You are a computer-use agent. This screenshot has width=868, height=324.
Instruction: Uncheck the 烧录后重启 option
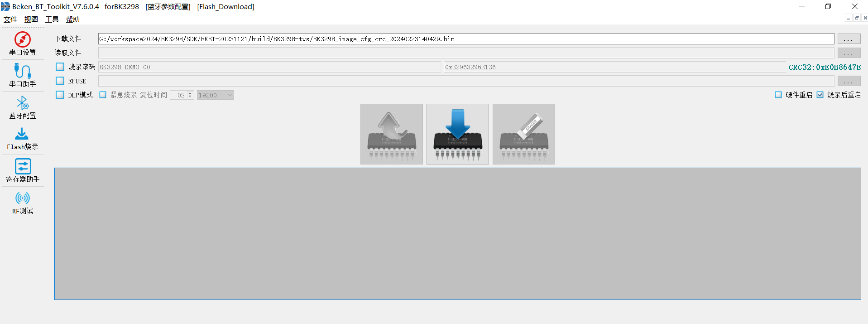(x=820, y=95)
